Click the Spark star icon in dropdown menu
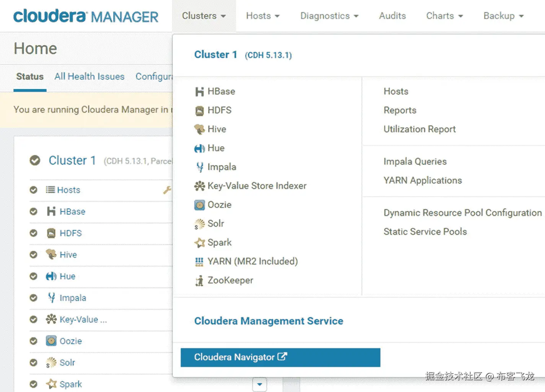545x392 pixels. [x=199, y=242]
